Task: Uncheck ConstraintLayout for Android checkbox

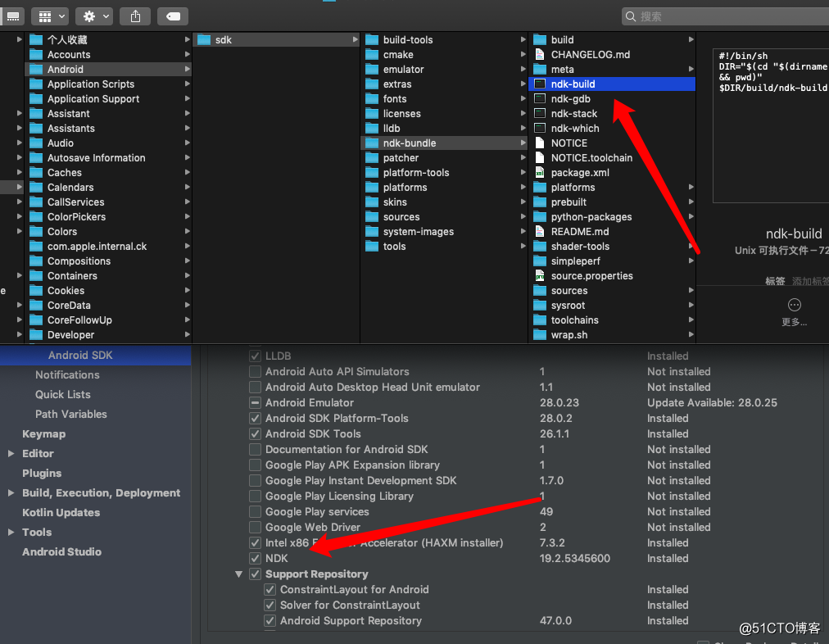Action: pyautogui.click(x=270, y=590)
